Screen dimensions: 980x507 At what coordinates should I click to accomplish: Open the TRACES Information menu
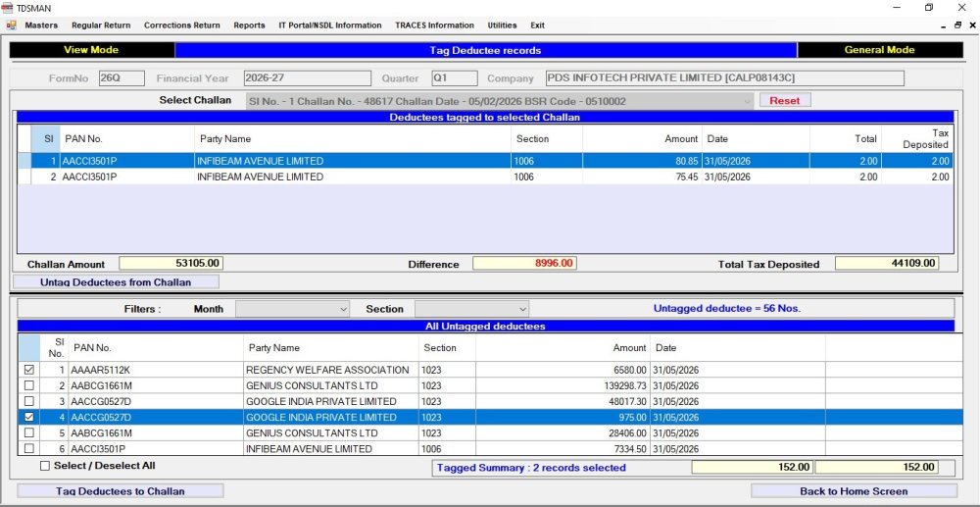pyautogui.click(x=434, y=25)
